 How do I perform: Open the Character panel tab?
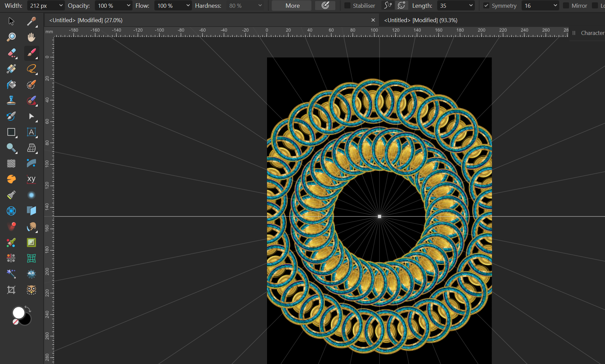point(592,33)
